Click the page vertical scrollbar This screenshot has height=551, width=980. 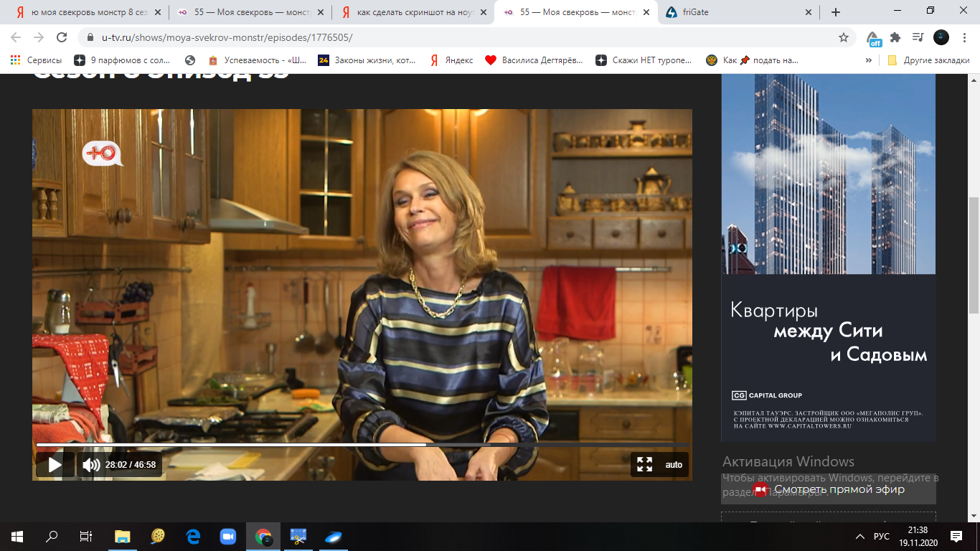[x=974, y=255]
